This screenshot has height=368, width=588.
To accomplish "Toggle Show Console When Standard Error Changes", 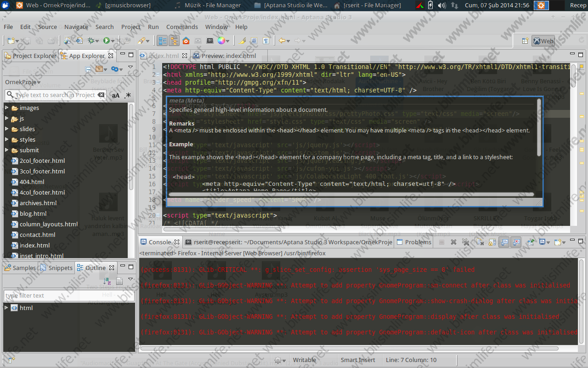I will coord(516,242).
